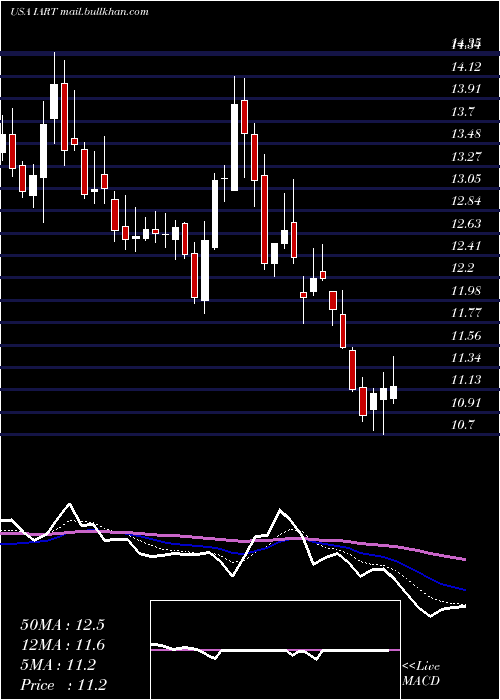
Task: Open the MACD inset chart panel
Action: 275,650
